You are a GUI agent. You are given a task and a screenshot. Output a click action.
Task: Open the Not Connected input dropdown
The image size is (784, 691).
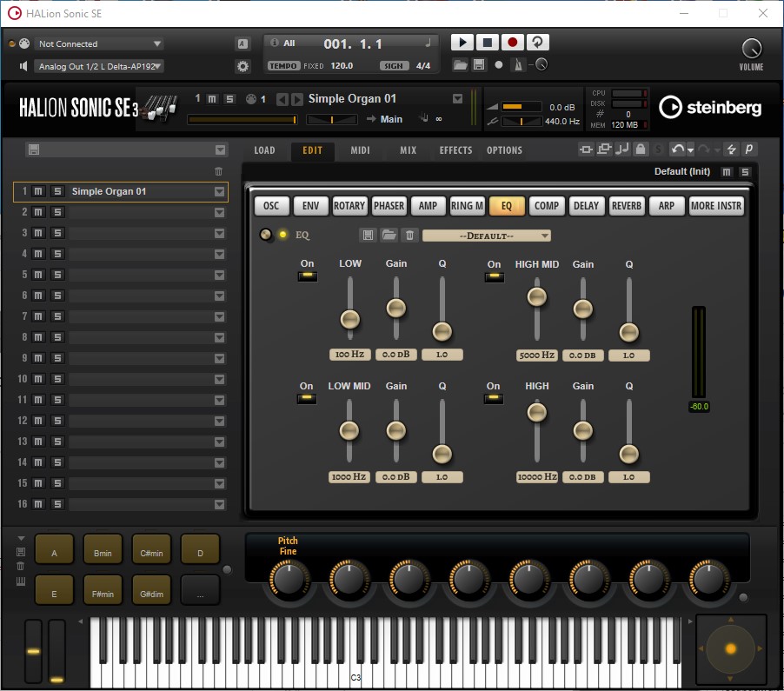point(99,43)
